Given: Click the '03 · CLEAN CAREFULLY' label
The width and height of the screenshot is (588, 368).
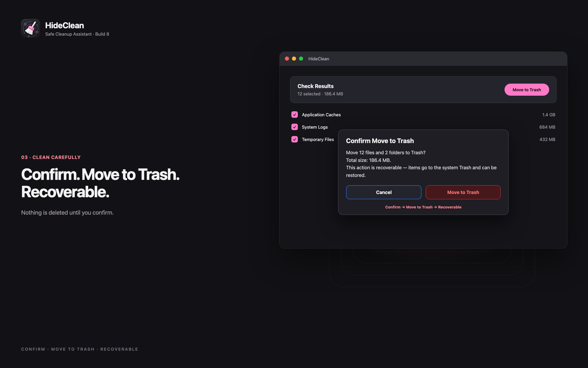Looking at the screenshot, I should click(51, 157).
